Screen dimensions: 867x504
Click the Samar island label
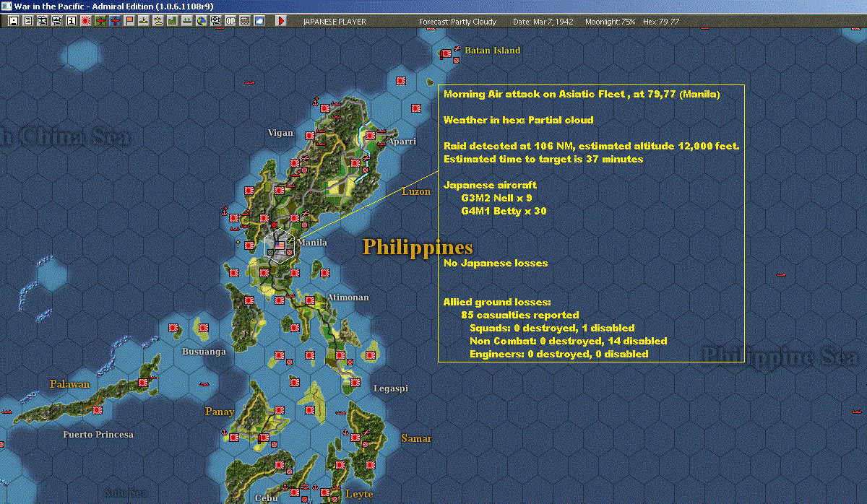(416, 438)
